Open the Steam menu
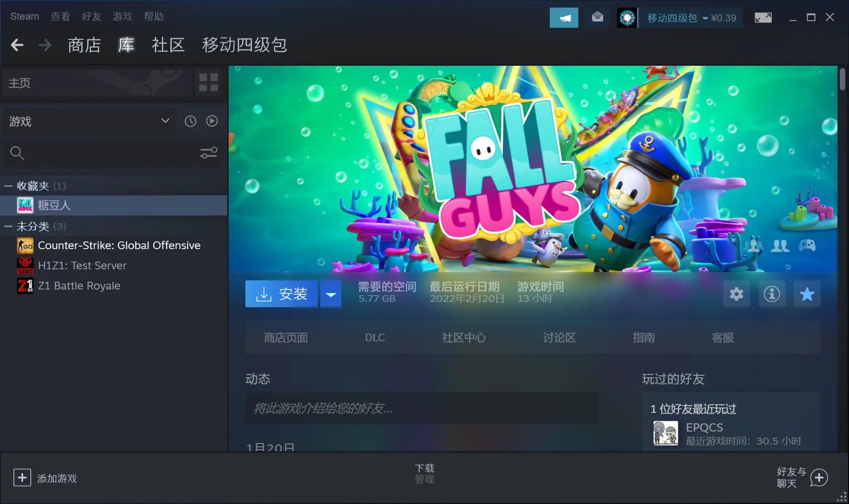Image resolution: width=849 pixels, height=504 pixels. pyautogui.click(x=24, y=16)
